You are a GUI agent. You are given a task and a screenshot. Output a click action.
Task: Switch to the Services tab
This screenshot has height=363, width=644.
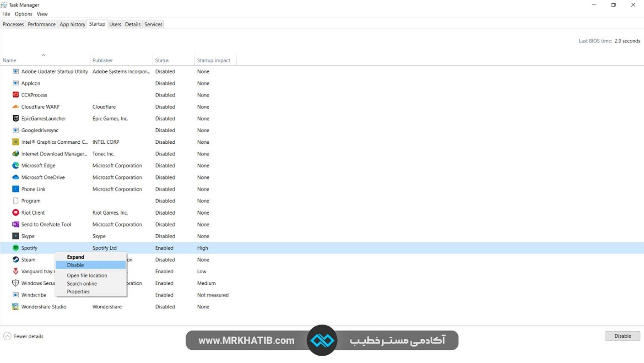pyautogui.click(x=153, y=24)
